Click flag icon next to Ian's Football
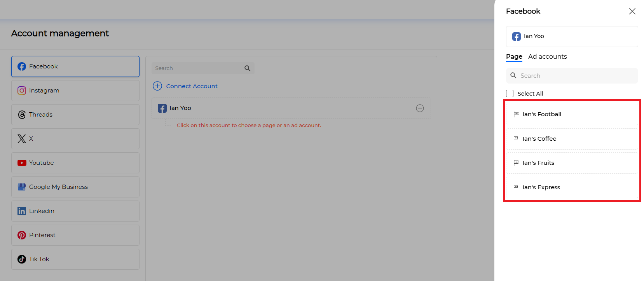Image resolution: width=644 pixels, height=281 pixels. (516, 114)
